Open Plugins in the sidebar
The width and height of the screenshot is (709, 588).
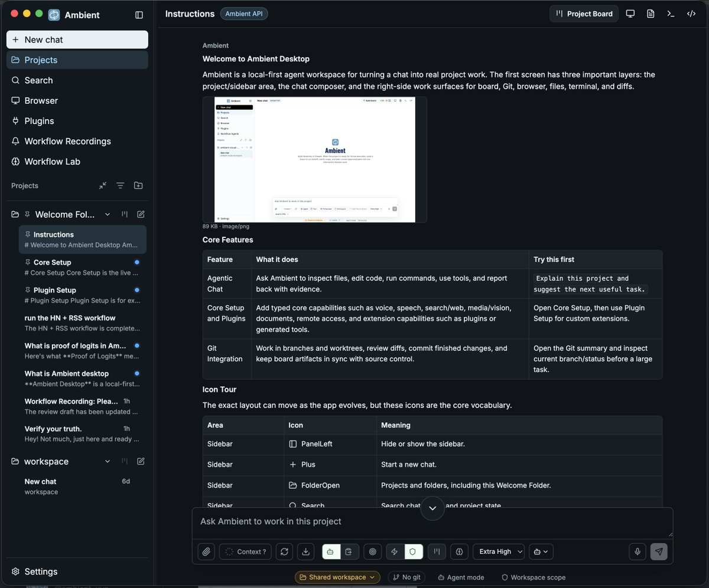click(x=77, y=120)
